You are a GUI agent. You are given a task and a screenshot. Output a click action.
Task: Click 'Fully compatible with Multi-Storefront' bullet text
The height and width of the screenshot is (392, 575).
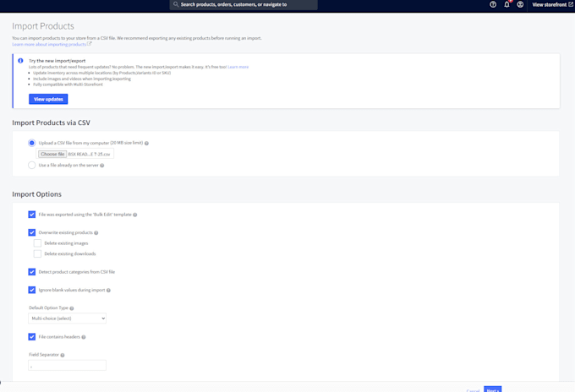coord(68,84)
